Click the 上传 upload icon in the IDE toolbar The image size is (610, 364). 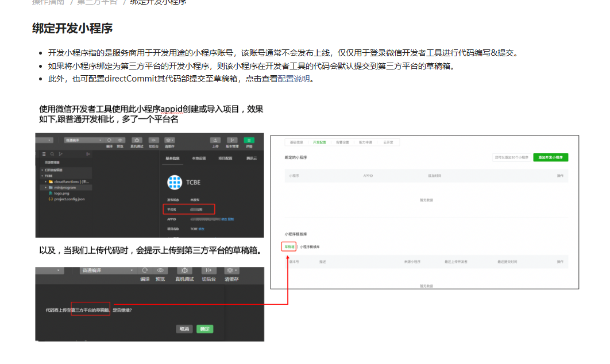coord(215,140)
